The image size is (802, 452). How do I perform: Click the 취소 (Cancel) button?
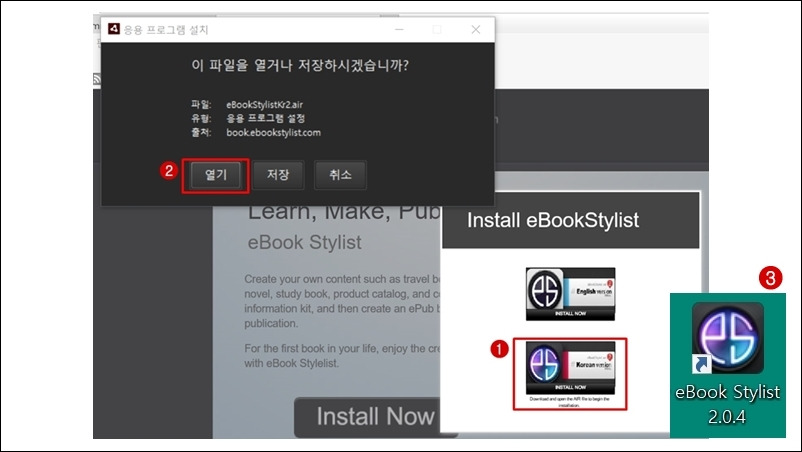pos(340,175)
